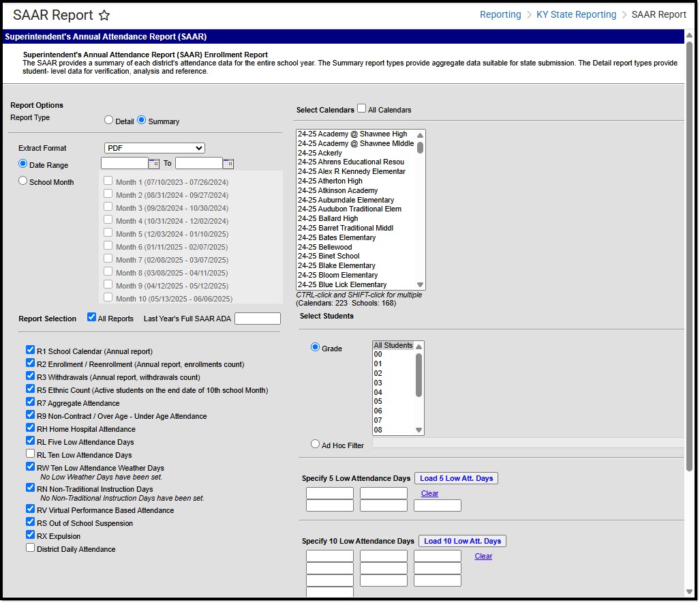Screen dimensions: 700x603
Task: Select All Students in grade list
Action: coord(393,346)
